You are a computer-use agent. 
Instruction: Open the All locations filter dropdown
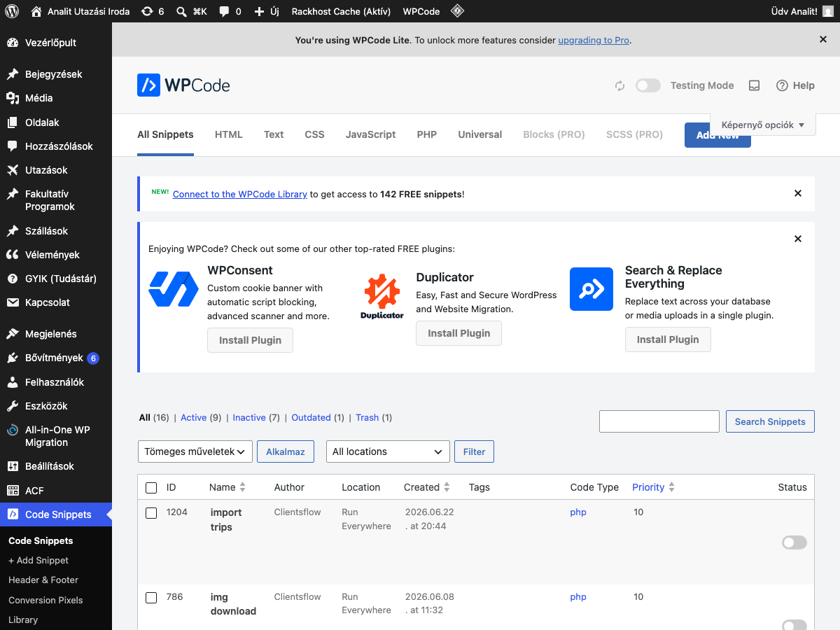coord(388,451)
